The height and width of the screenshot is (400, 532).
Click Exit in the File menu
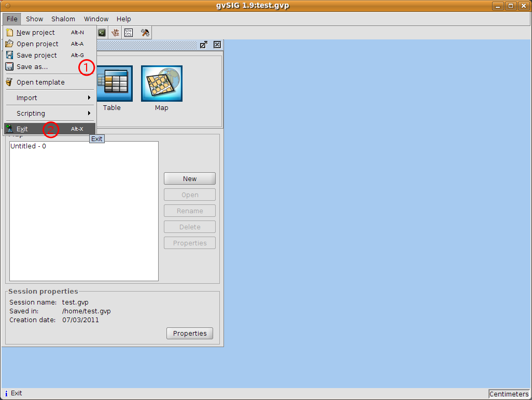pyautogui.click(x=22, y=129)
